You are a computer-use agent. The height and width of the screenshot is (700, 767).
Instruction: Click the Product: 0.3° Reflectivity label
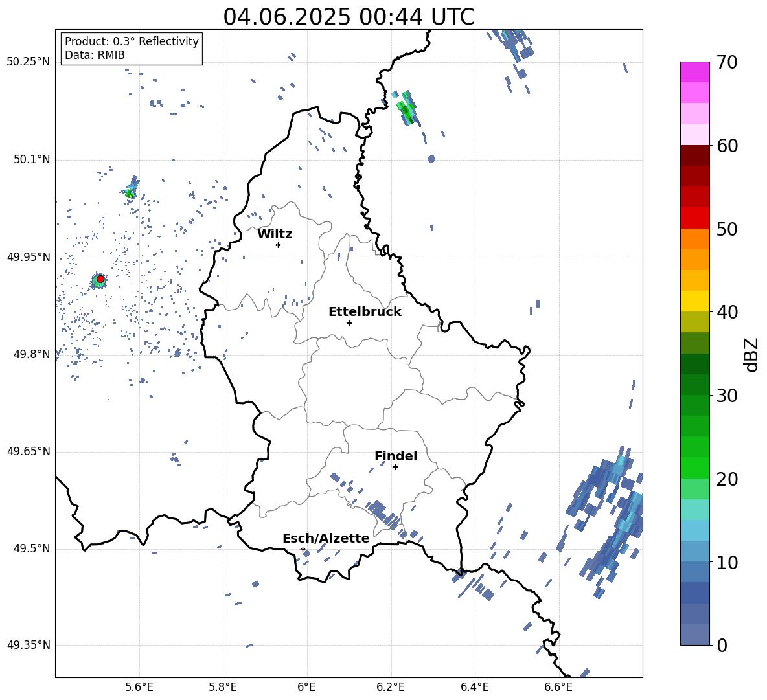(x=132, y=41)
